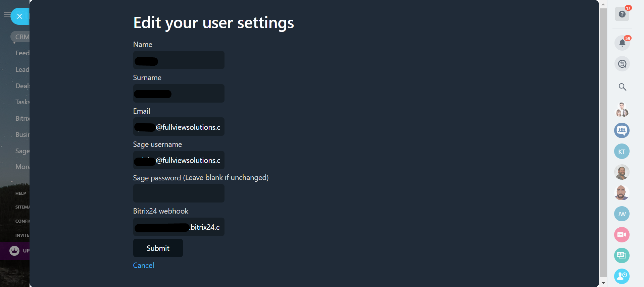Image resolution: width=644 pixels, height=287 pixels.
Task: Open the KT user avatar
Action: coord(622,152)
